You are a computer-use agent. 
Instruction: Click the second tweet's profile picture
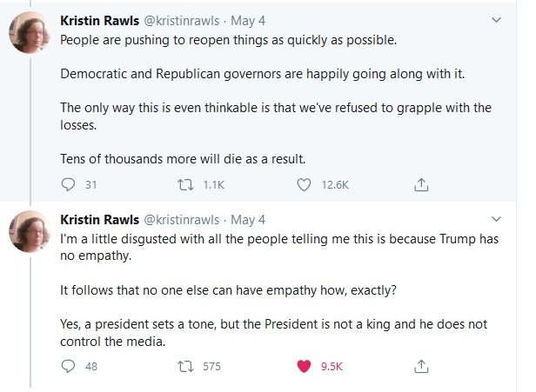pos(29,232)
